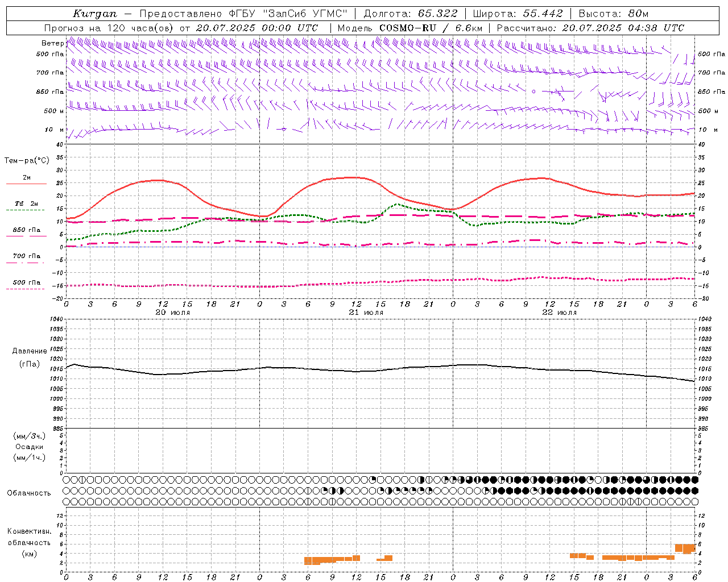Click the '21 июля' date label
Viewport: 728px width, 582px height.
pos(366,313)
